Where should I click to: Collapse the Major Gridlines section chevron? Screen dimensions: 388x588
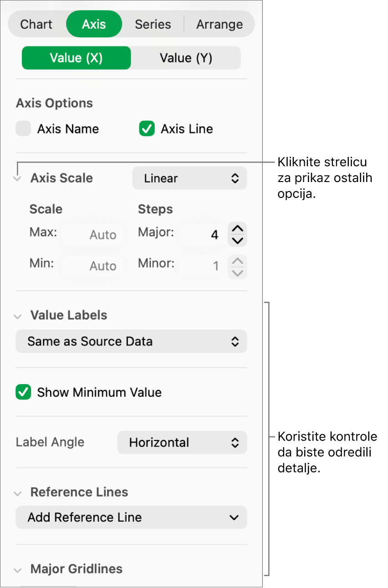coord(17,570)
